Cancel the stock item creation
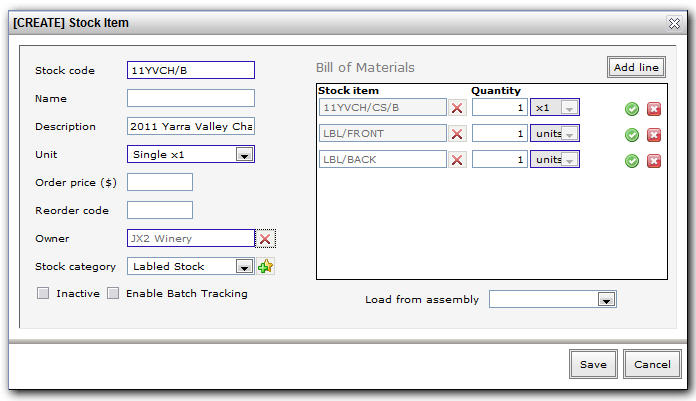 click(x=652, y=364)
